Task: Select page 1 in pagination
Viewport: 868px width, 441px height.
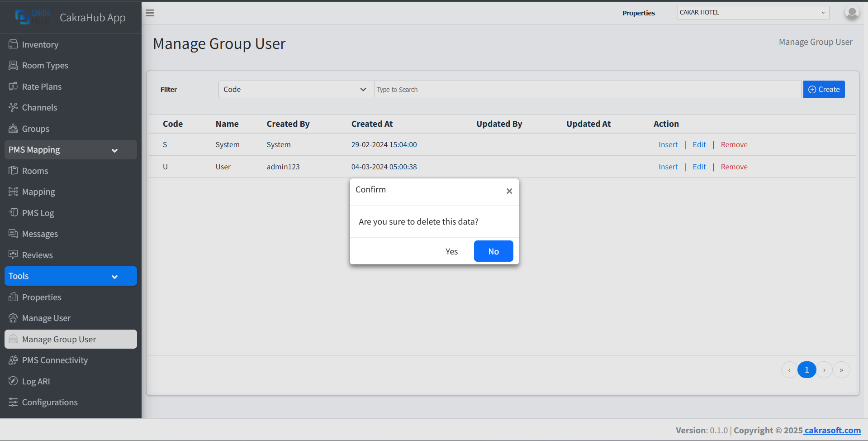Action: coord(806,369)
